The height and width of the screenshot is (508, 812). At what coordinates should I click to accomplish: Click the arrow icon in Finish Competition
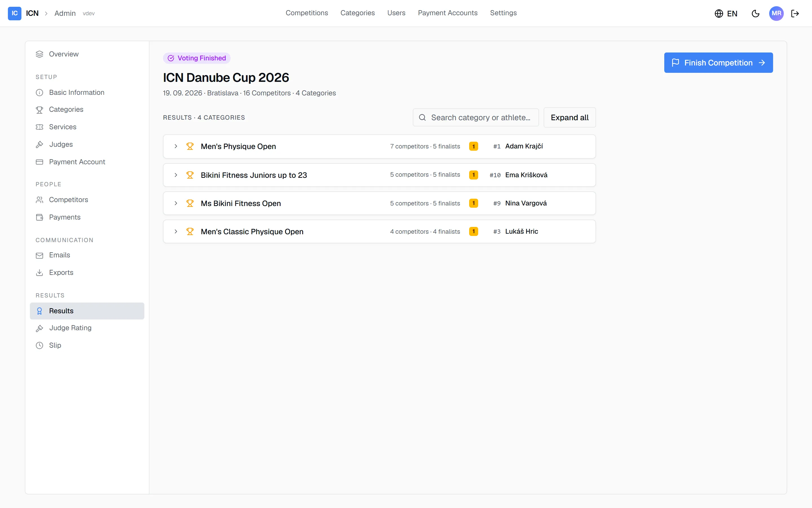coord(762,63)
